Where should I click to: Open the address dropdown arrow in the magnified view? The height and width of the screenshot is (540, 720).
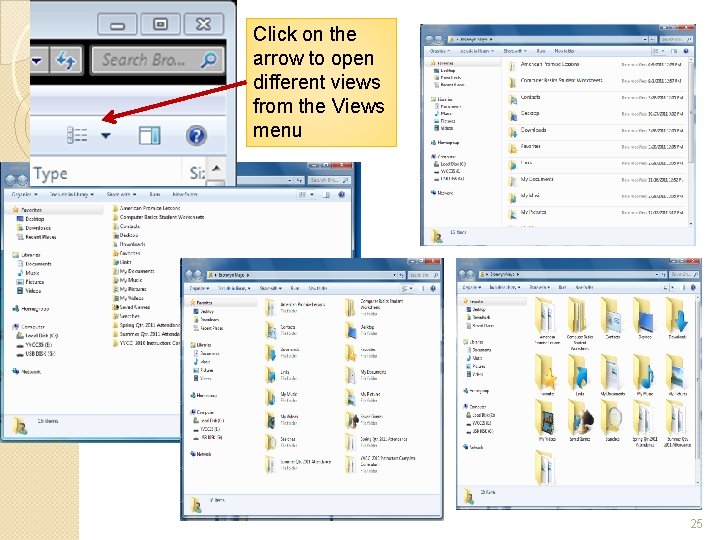click(x=38, y=60)
